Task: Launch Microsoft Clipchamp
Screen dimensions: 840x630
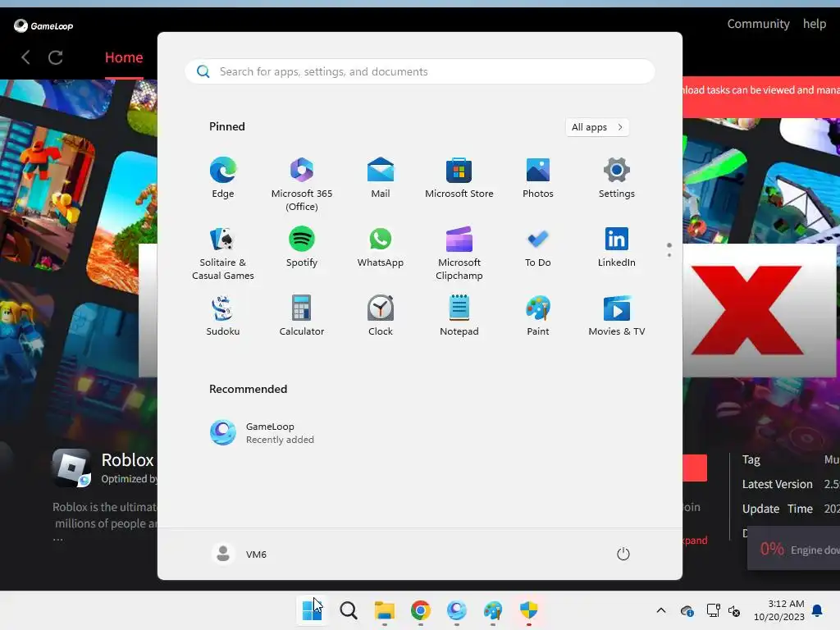Action: point(459,253)
